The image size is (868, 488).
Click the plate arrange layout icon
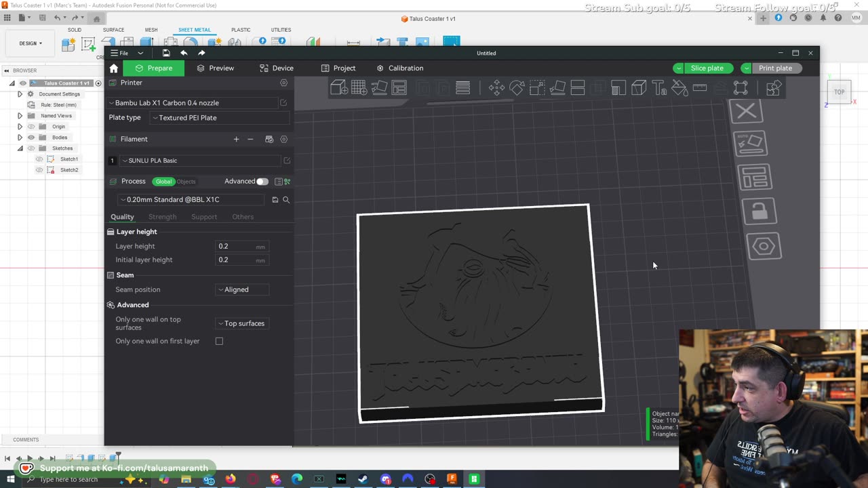tap(755, 177)
